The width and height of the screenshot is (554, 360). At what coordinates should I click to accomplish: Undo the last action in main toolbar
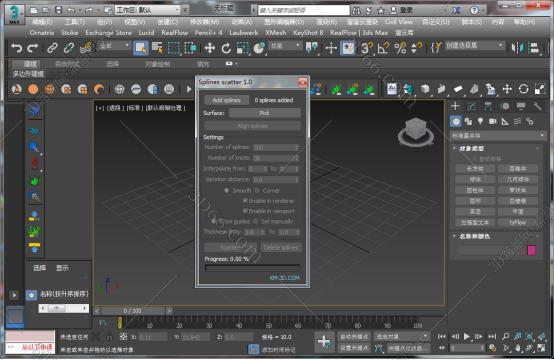tap(16, 48)
